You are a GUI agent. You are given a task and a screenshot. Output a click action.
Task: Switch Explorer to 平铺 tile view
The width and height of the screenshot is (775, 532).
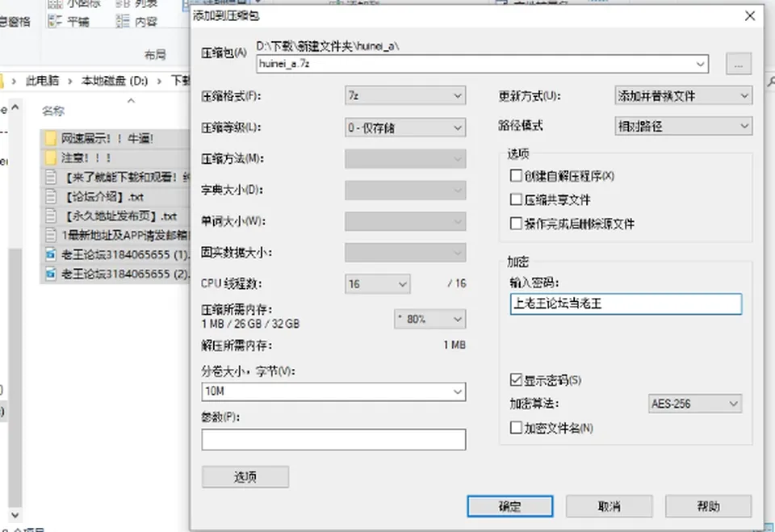[x=69, y=21]
